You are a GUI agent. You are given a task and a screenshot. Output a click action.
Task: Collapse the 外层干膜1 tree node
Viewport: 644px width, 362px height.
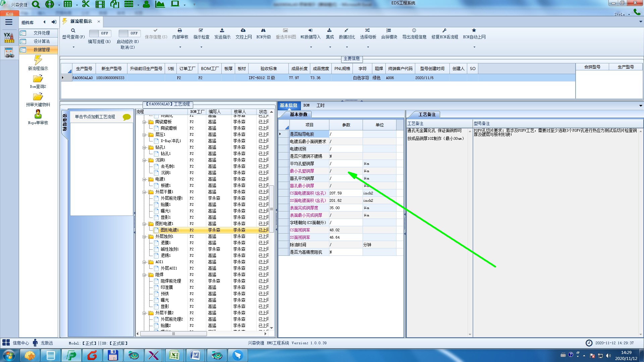(x=144, y=192)
